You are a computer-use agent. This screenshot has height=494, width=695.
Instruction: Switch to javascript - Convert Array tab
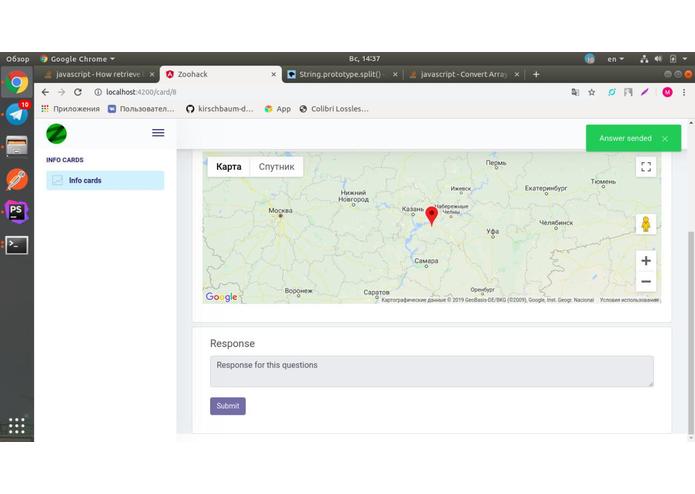click(x=464, y=74)
